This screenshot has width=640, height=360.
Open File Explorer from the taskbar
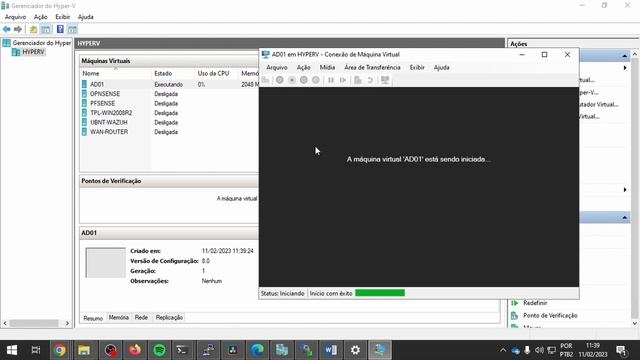pyautogui.click(x=84, y=350)
